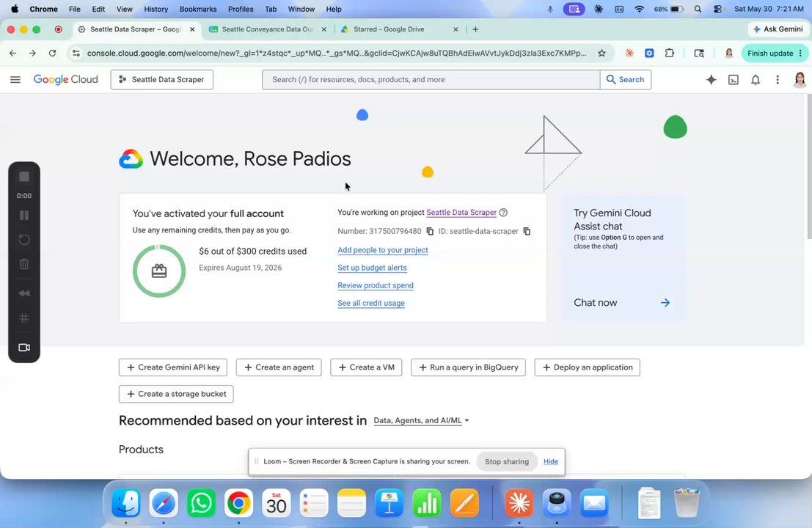Focus the resources search input field

click(431, 80)
